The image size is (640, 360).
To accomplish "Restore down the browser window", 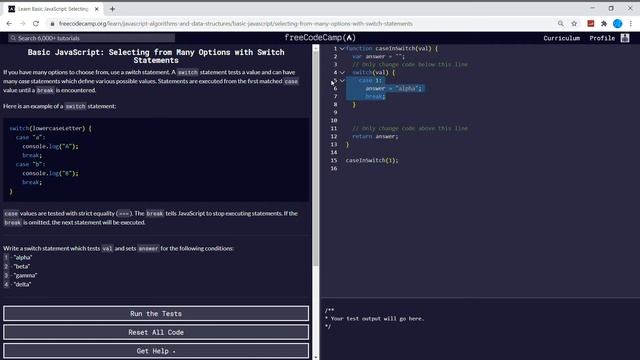I will 611,8.
